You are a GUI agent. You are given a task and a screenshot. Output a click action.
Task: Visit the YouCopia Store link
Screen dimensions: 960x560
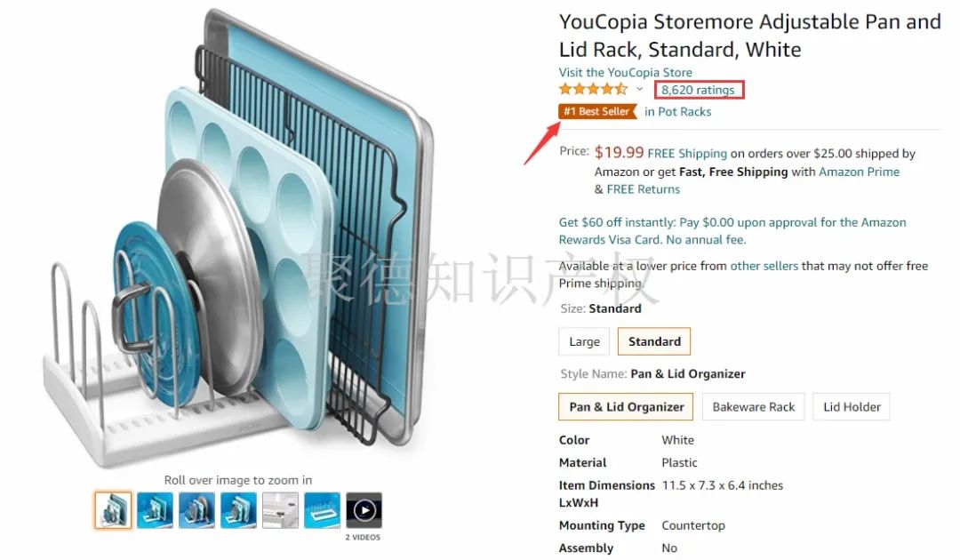point(625,72)
